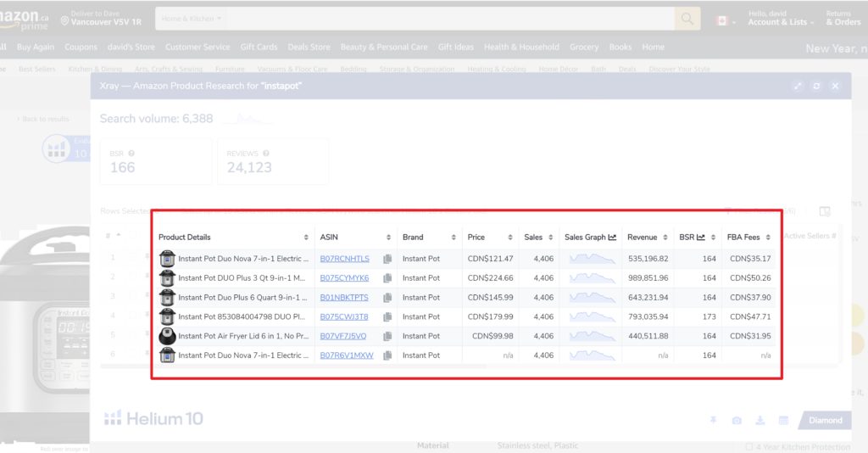The height and width of the screenshot is (453, 868).
Task: Sort table by the Price column
Action: click(x=511, y=238)
